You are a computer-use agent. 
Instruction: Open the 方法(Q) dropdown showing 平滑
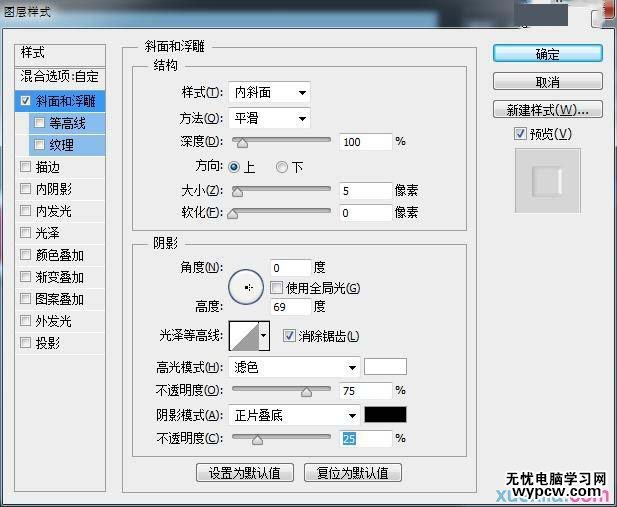(x=269, y=118)
